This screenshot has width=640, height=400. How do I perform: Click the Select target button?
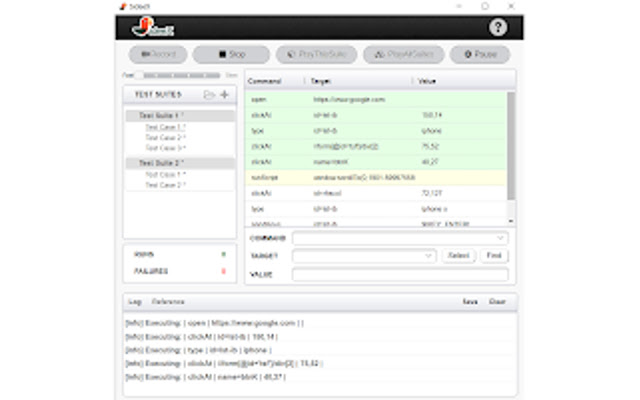pos(458,256)
